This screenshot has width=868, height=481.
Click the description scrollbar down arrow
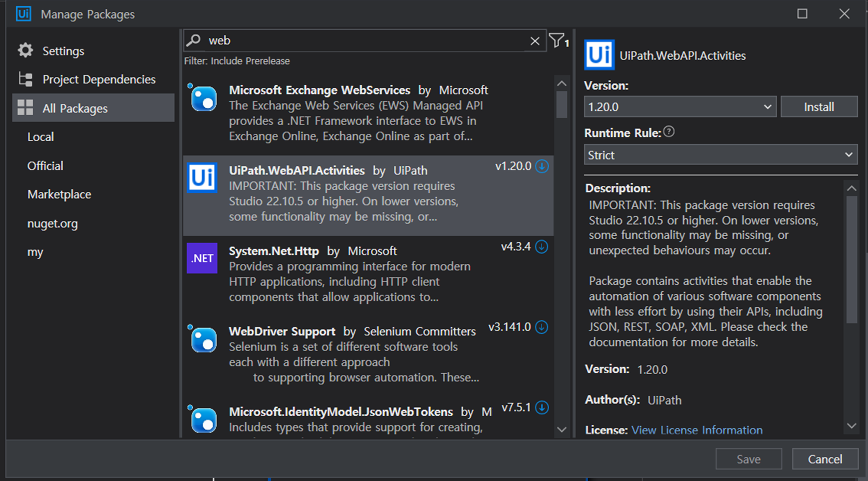point(852,426)
